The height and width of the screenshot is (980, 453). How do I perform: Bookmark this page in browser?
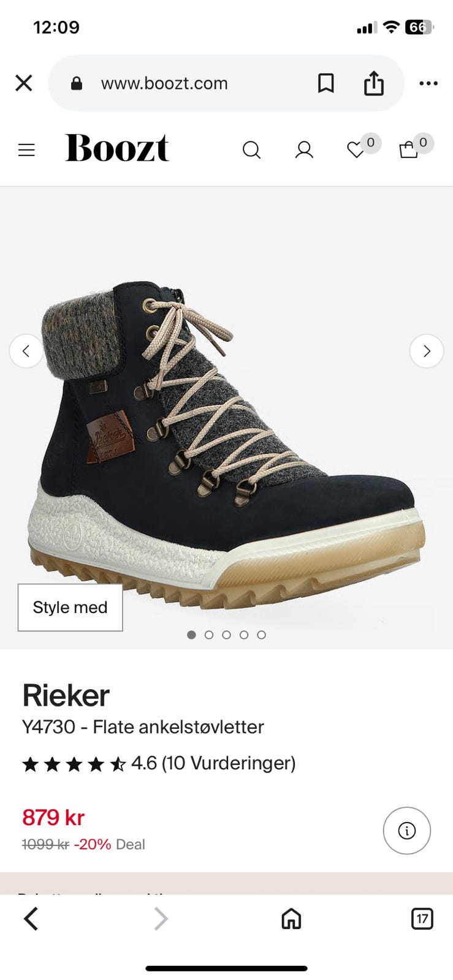point(326,83)
